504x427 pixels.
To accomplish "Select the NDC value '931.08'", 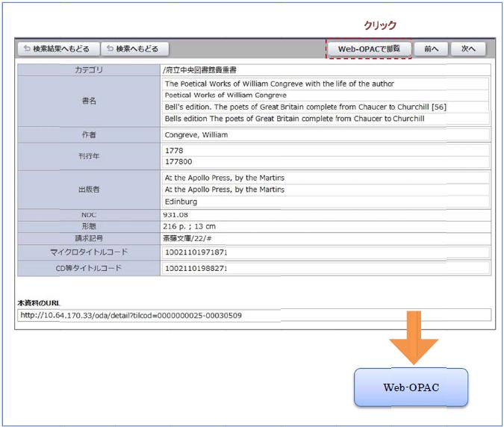I will (x=175, y=215).
